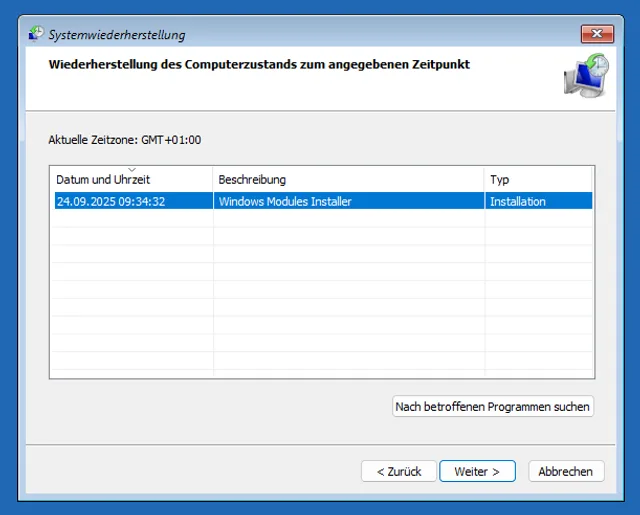Image resolution: width=640 pixels, height=515 pixels.
Task: Close the Systemwiederherstellung dialog
Action: (x=597, y=33)
